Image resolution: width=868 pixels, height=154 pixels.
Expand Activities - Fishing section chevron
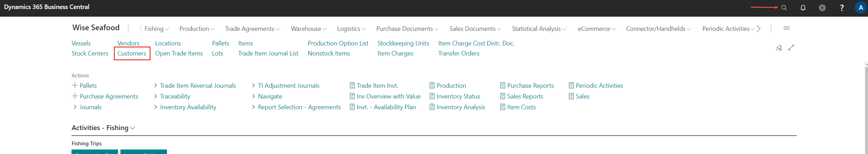tap(132, 128)
